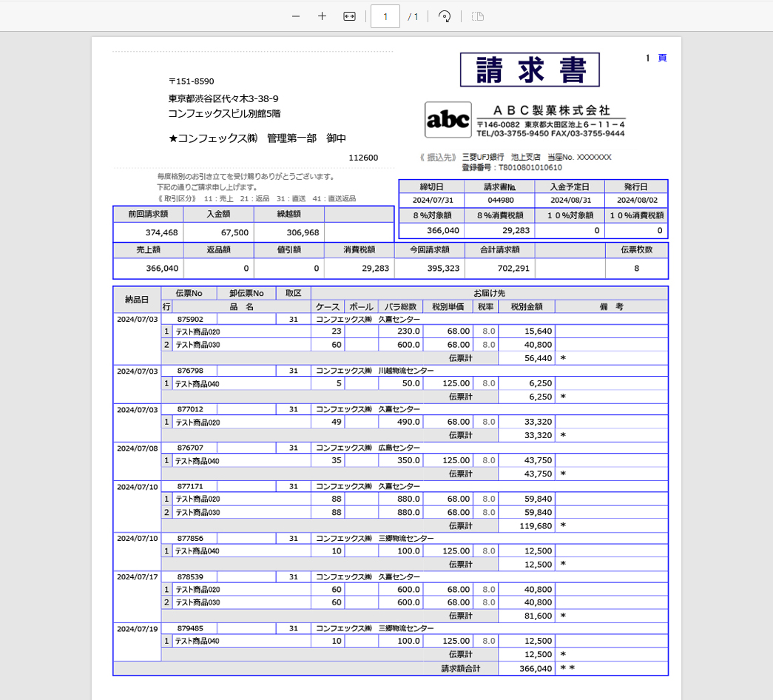This screenshot has width=773, height=700.
Task: Click 8%消費税額 value 29,283
Action: coord(516,230)
